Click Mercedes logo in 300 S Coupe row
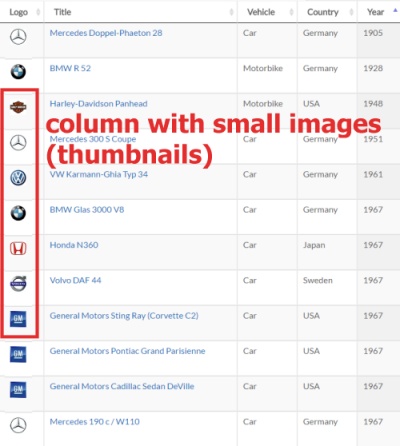The image size is (400, 446). click(18, 143)
